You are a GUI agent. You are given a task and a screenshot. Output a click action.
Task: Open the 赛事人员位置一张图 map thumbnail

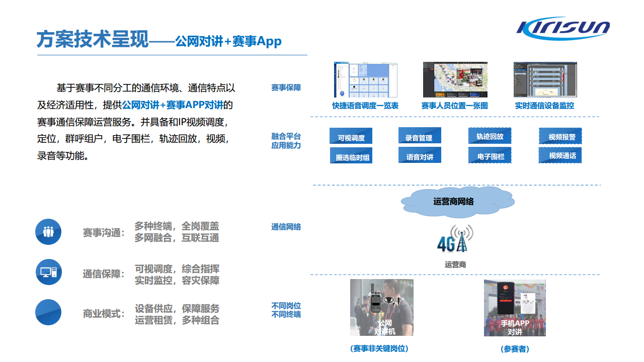tap(455, 80)
